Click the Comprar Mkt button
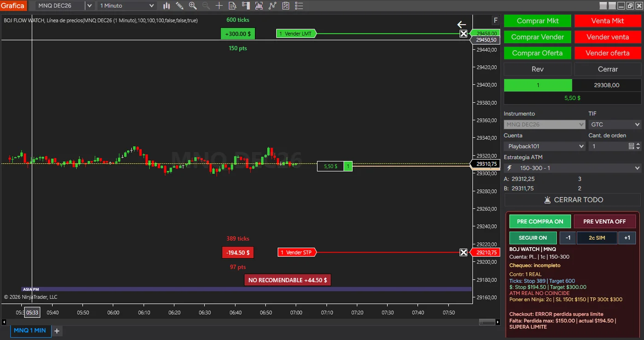This screenshot has height=340, width=644. click(x=538, y=21)
